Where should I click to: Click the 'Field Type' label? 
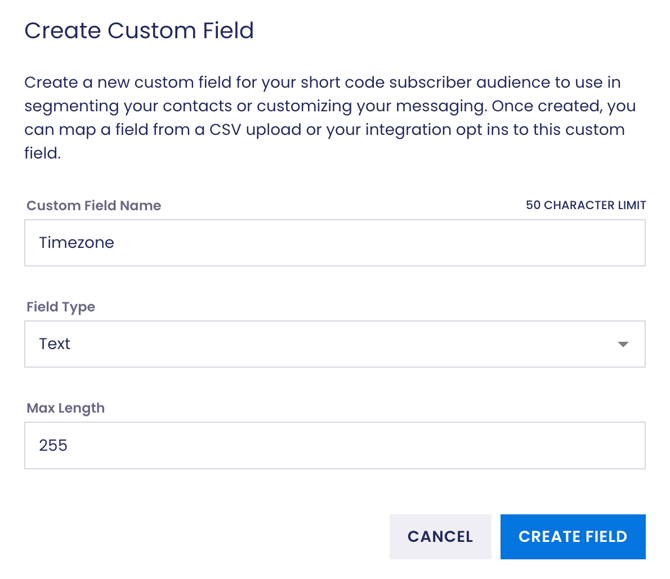[60, 306]
